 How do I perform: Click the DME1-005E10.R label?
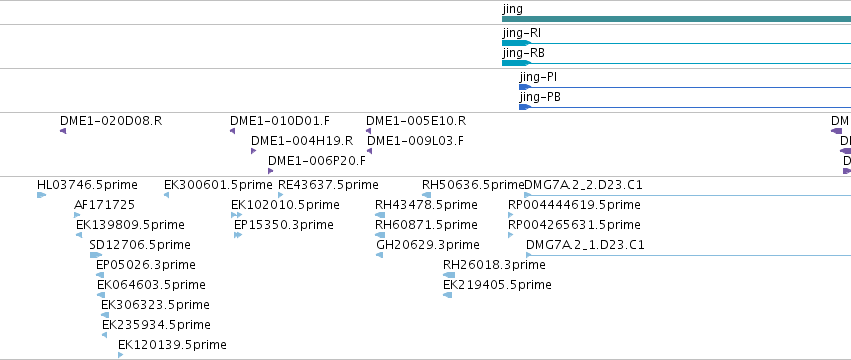tap(416, 121)
